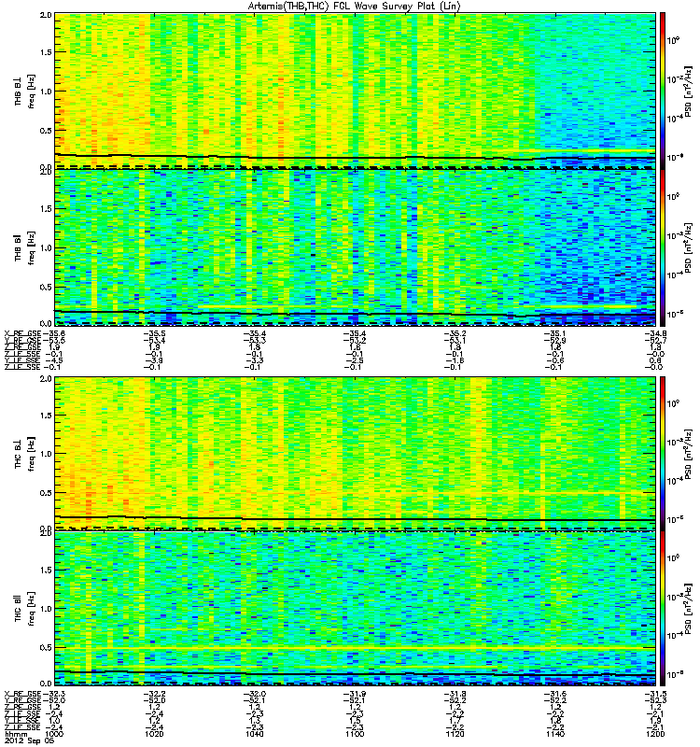Click the X_RE_GSE value '-34.8' under the THB panels
The height and width of the screenshot is (747, 700).
(x=655, y=333)
